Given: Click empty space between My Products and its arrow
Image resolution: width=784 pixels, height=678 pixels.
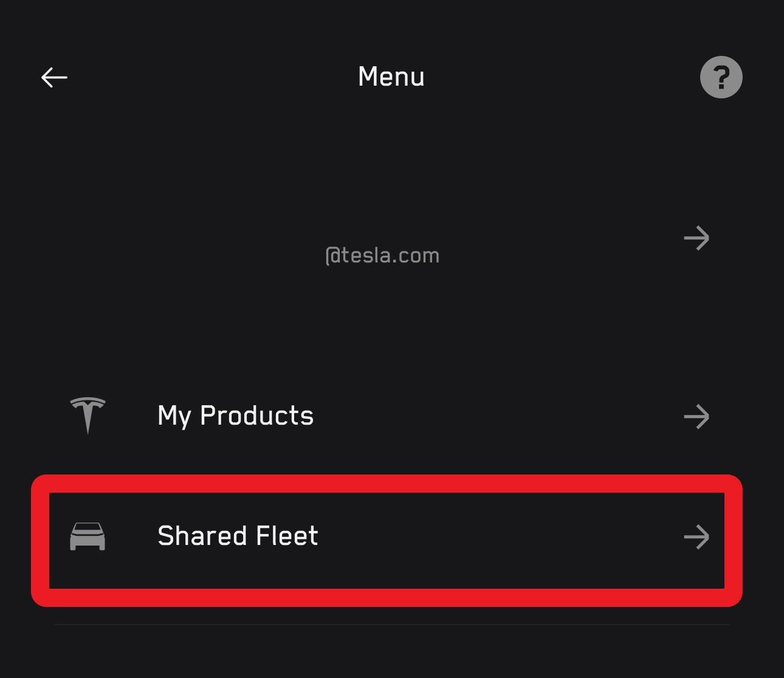Looking at the screenshot, I should click(498, 417).
